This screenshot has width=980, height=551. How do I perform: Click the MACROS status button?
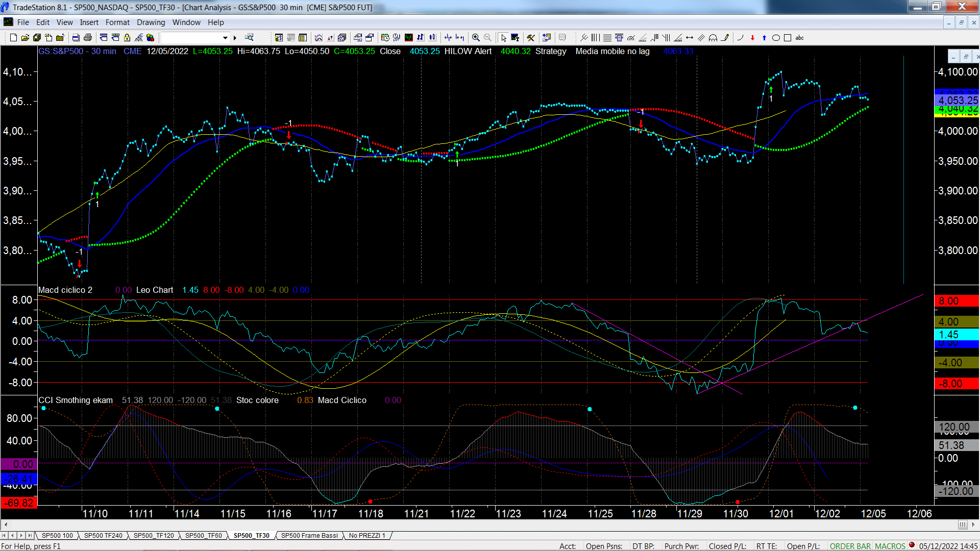pos(890,546)
